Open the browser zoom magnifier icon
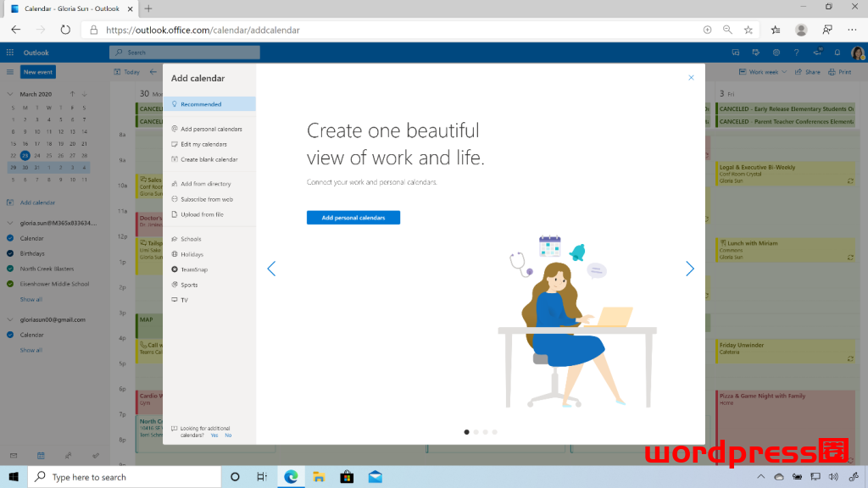 tap(727, 30)
